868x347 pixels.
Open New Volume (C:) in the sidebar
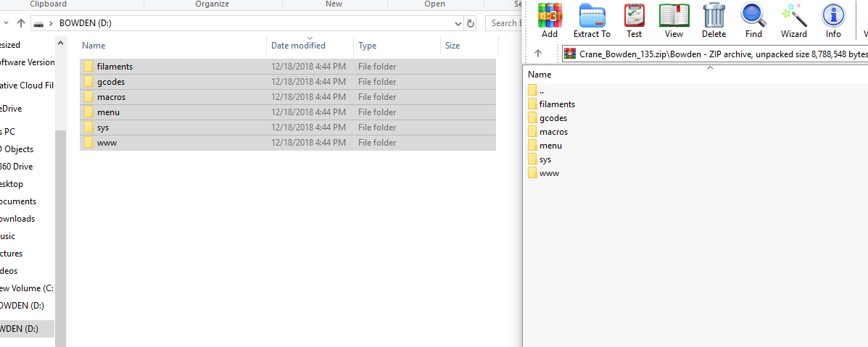click(x=27, y=288)
